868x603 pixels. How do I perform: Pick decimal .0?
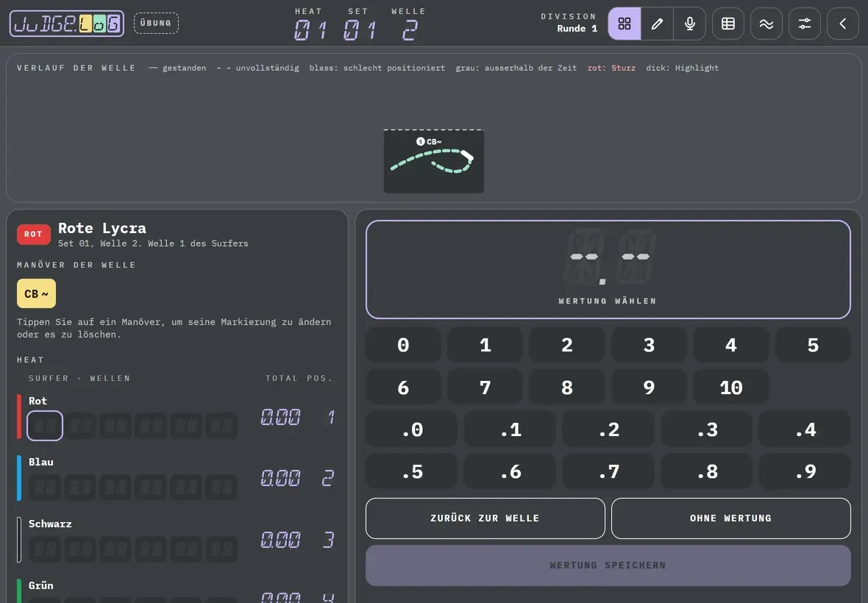point(412,429)
